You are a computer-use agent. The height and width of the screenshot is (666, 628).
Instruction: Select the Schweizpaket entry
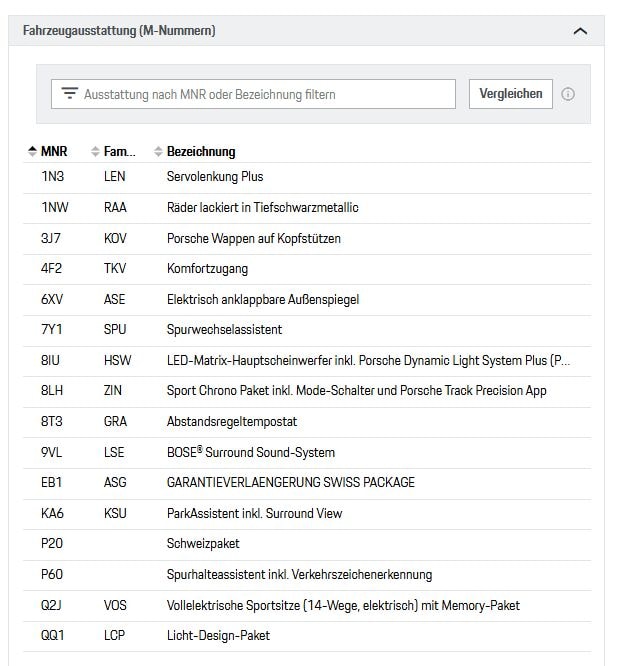[203, 544]
